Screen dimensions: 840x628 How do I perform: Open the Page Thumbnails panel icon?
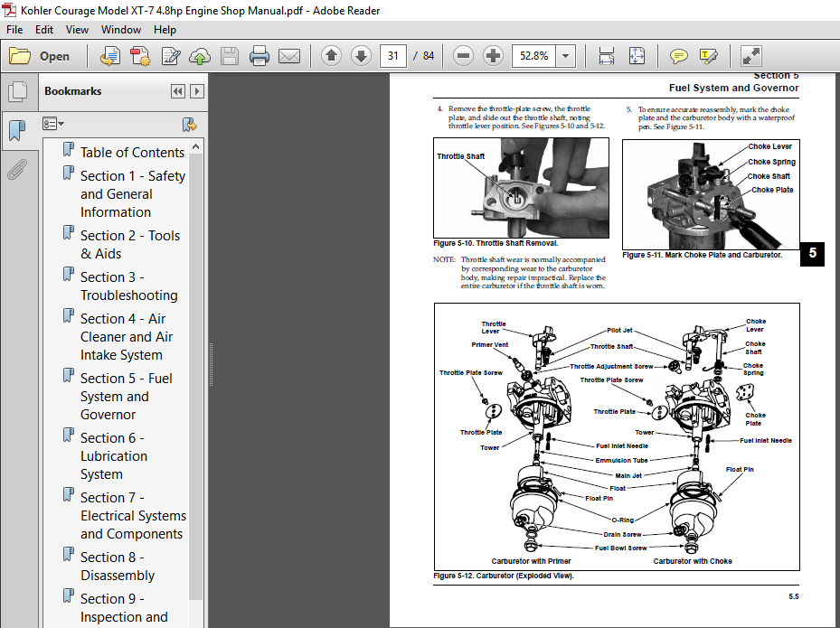[18, 91]
